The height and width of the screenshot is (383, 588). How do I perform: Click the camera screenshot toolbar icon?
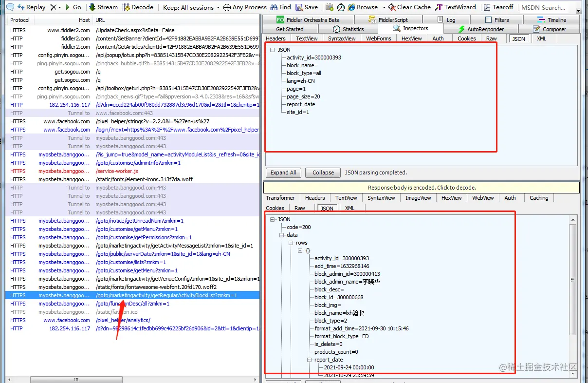pyautogui.click(x=330, y=7)
